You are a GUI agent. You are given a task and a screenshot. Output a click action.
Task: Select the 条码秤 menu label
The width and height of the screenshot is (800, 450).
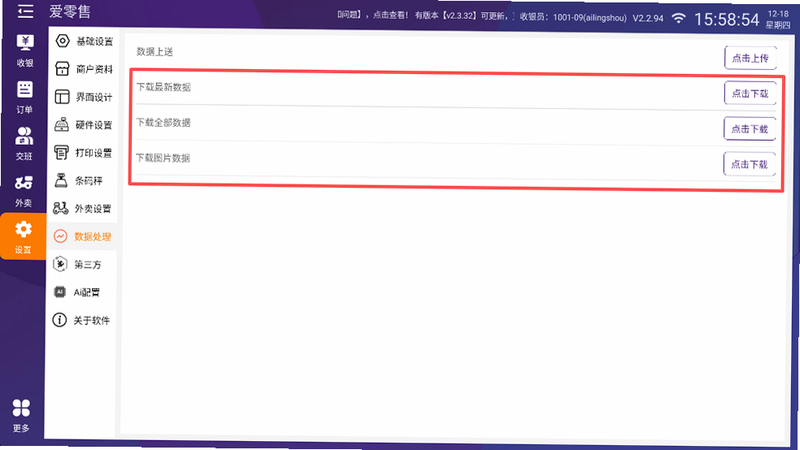pyautogui.click(x=89, y=181)
